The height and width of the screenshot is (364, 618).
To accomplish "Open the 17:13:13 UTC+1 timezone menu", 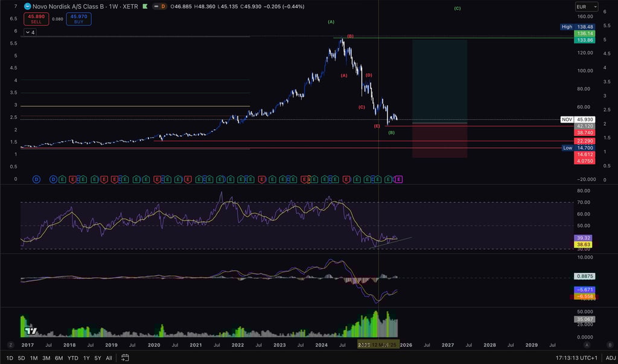I will click(576, 358).
